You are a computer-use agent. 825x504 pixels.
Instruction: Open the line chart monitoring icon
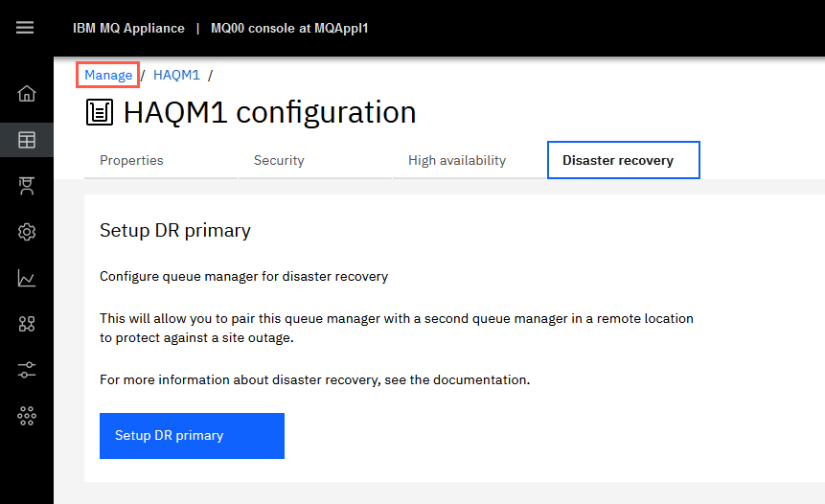pyautogui.click(x=26, y=278)
